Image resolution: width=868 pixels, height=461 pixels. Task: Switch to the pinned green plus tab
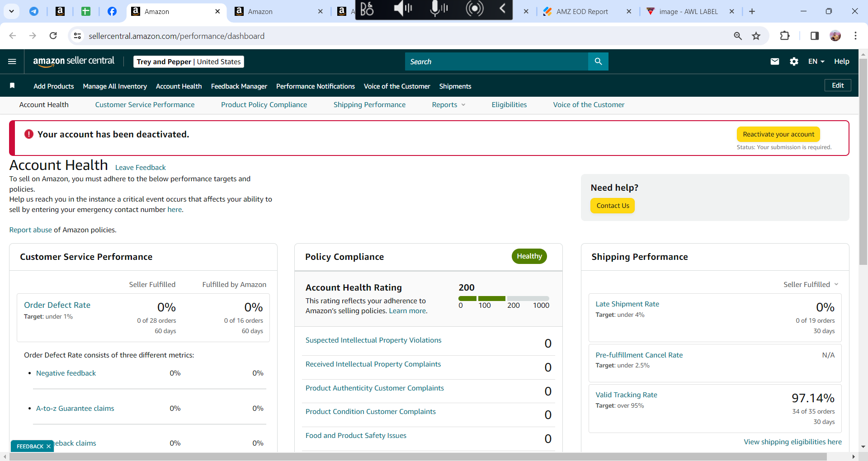86,11
